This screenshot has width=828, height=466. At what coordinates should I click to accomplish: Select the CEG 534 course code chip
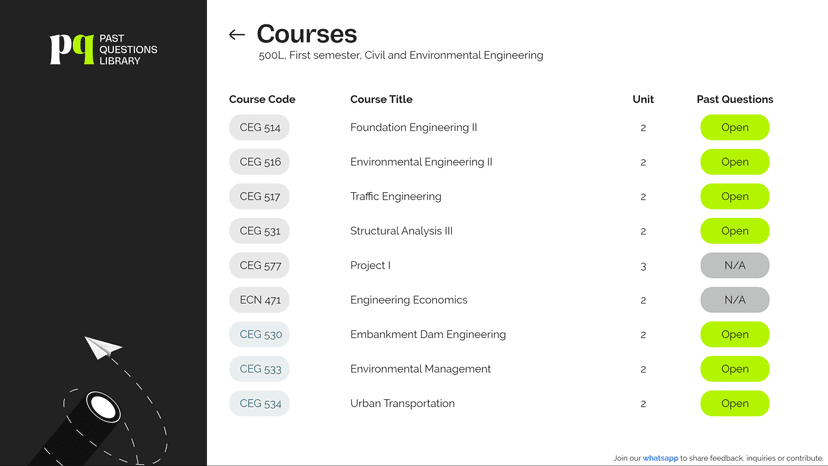point(259,403)
